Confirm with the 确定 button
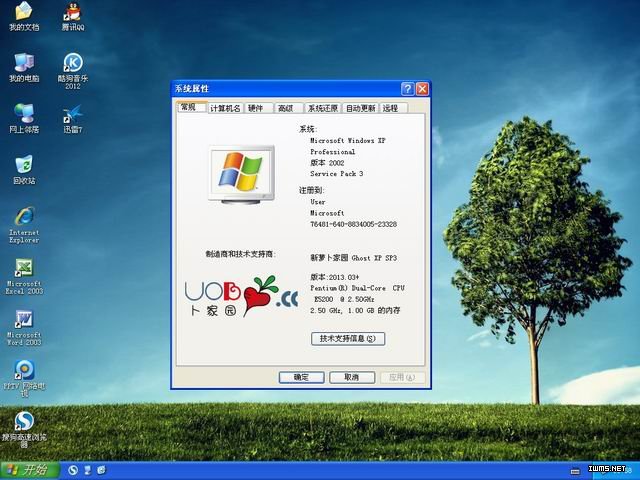The width and height of the screenshot is (640, 480). pos(301,377)
